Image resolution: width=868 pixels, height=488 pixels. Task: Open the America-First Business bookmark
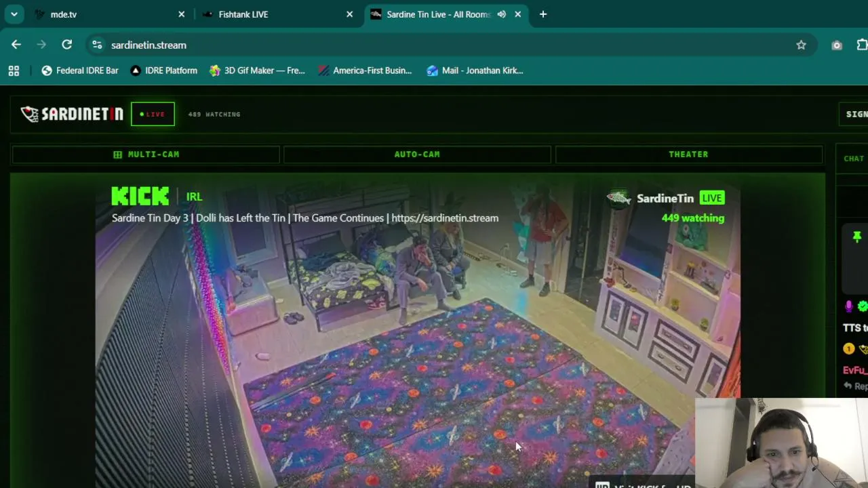click(x=365, y=70)
